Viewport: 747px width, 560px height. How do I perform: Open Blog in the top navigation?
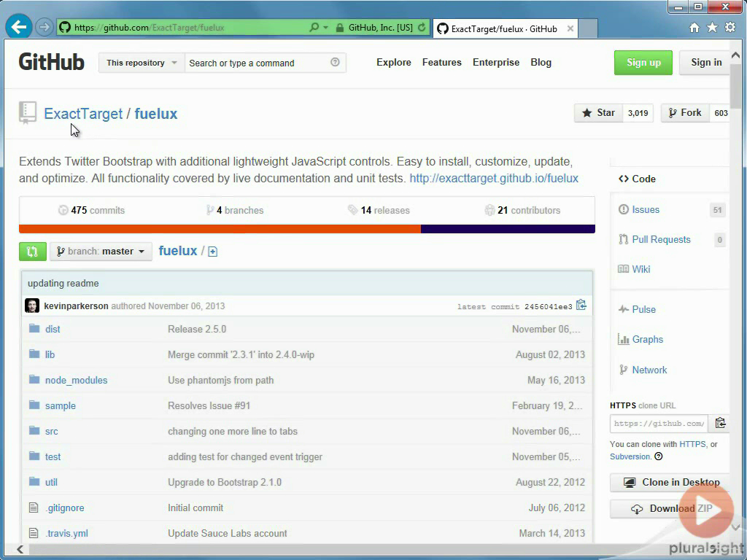(x=541, y=63)
